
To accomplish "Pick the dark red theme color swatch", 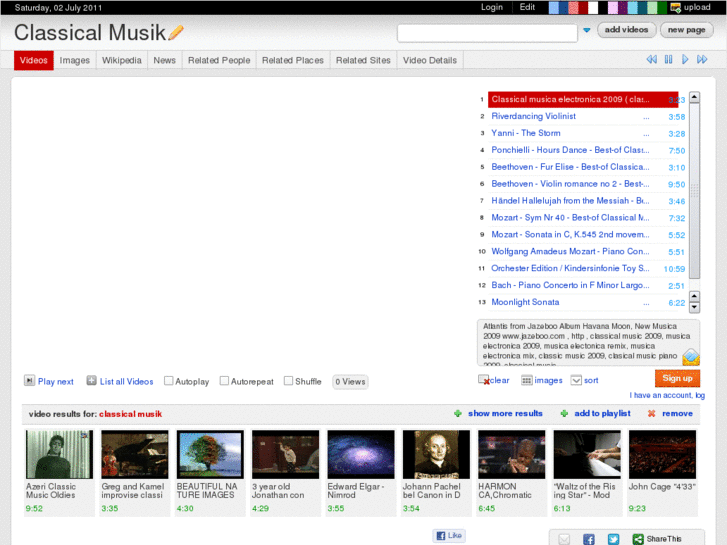I will [583, 7].
